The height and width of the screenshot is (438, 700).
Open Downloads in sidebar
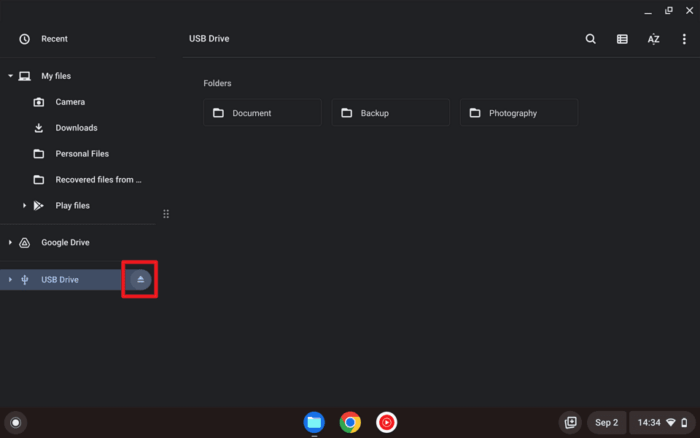[78, 128]
